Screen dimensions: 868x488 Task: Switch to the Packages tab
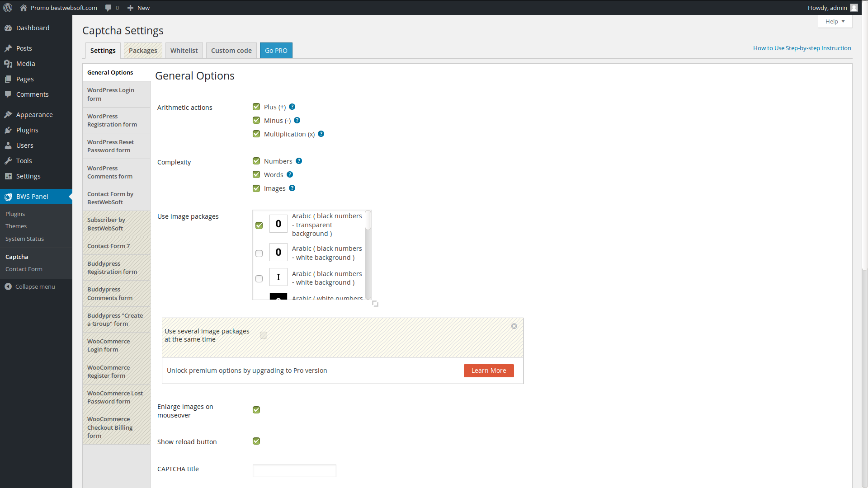click(x=143, y=51)
